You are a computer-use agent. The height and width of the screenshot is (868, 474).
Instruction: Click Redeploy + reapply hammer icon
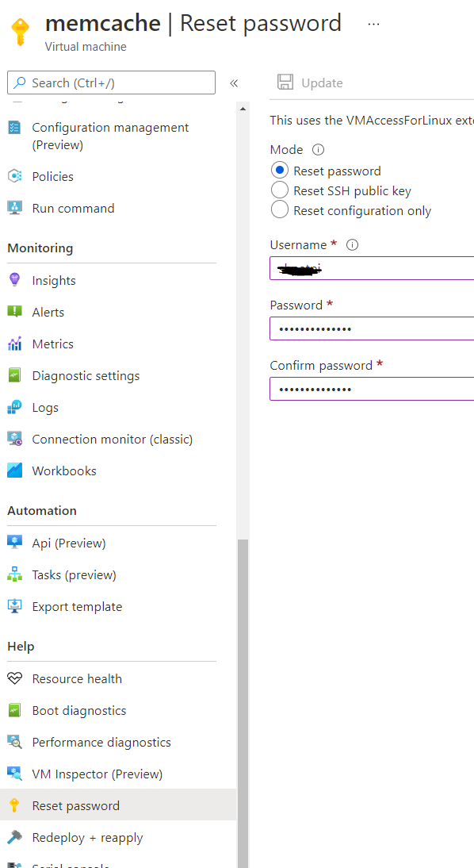click(15, 838)
